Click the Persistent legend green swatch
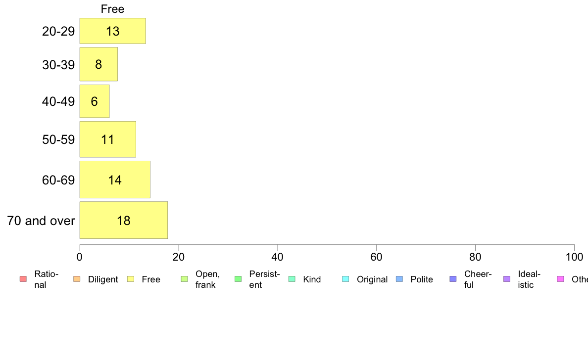 point(238,279)
